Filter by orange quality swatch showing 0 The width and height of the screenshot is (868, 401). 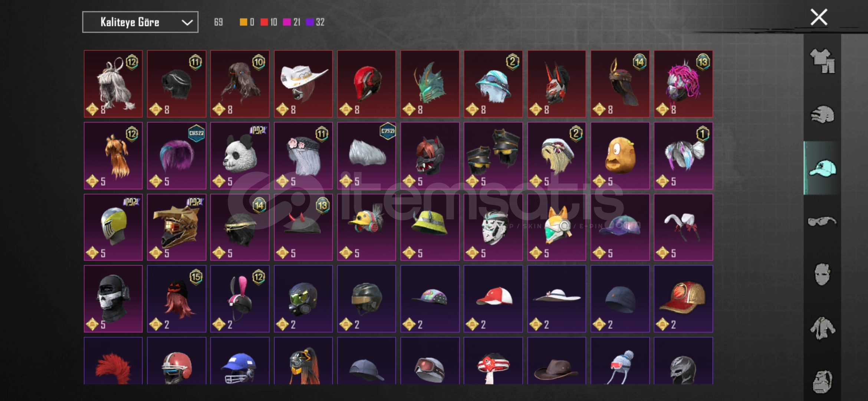click(x=247, y=22)
